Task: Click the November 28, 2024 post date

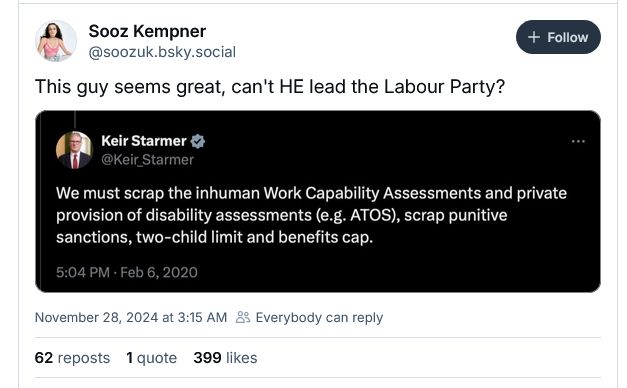Action: point(131,318)
